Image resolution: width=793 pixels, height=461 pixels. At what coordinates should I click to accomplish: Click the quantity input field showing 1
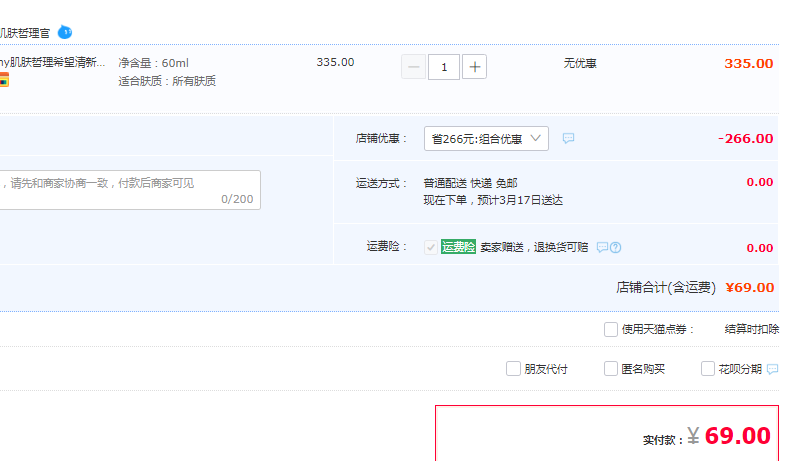pyautogui.click(x=444, y=67)
